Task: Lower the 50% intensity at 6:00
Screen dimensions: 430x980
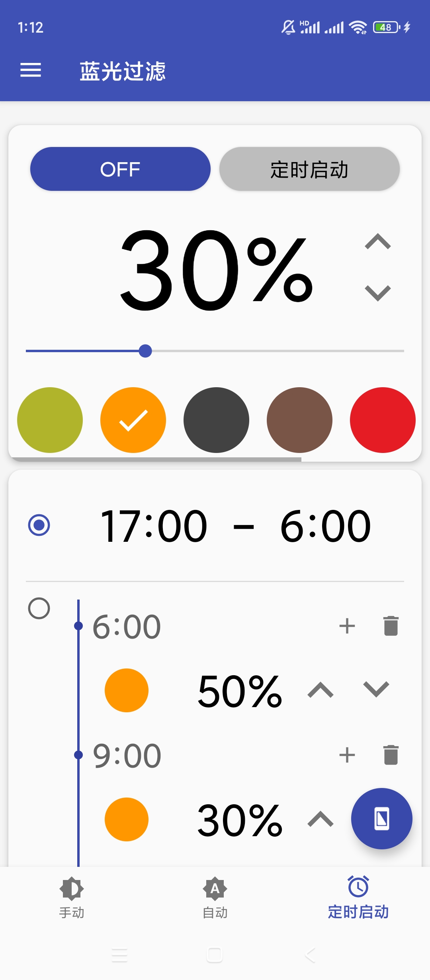Action: click(x=376, y=690)
